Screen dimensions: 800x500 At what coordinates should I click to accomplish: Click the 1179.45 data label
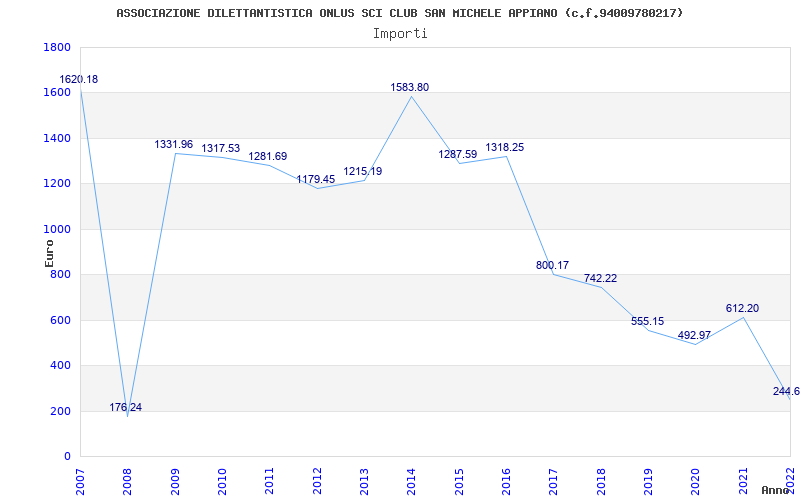click(316, 180)
